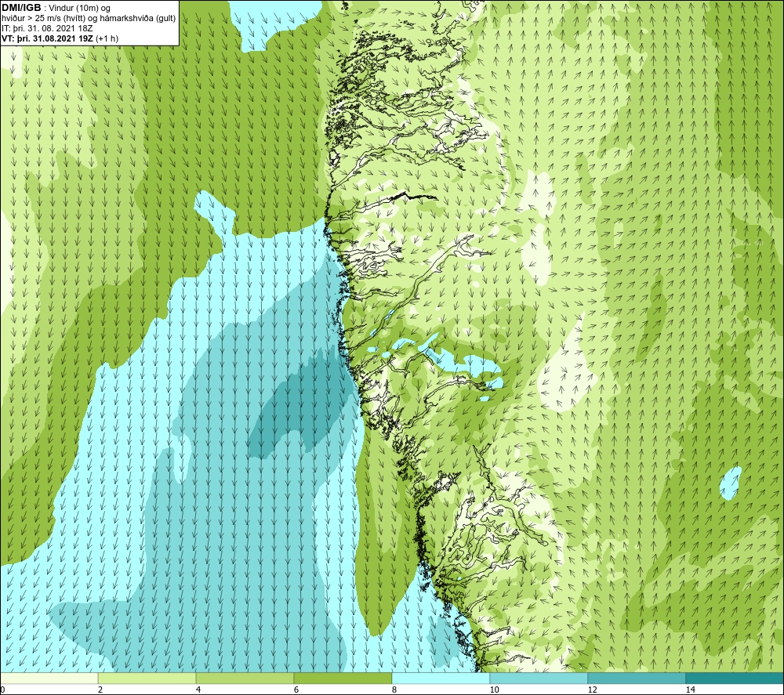The image size is (784, 695).
Task: Click the scale label '6'
Action: [296, 690]
